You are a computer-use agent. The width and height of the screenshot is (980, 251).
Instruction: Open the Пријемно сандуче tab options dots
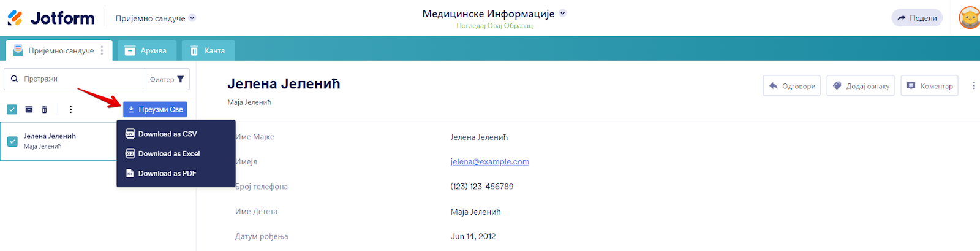click(102, 50)
